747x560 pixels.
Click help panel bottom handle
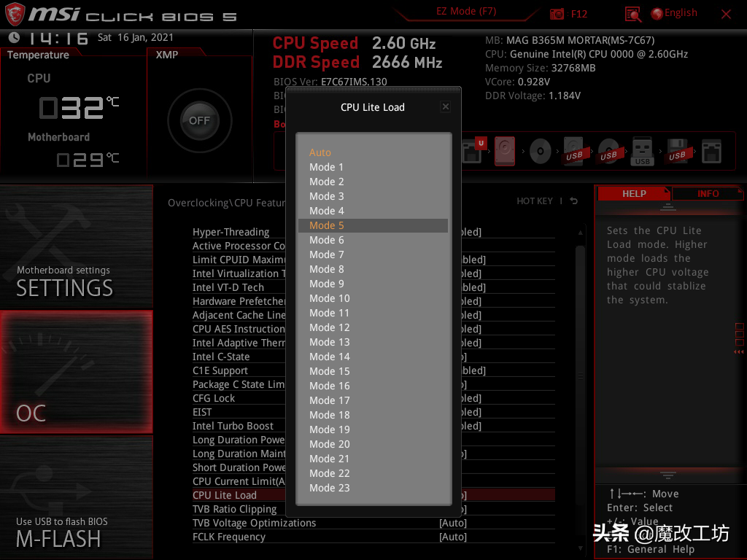pyautogui.click(x=668, y=475)
